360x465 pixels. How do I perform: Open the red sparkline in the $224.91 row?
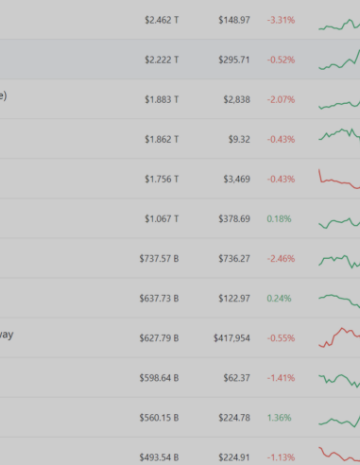point(339,455)
